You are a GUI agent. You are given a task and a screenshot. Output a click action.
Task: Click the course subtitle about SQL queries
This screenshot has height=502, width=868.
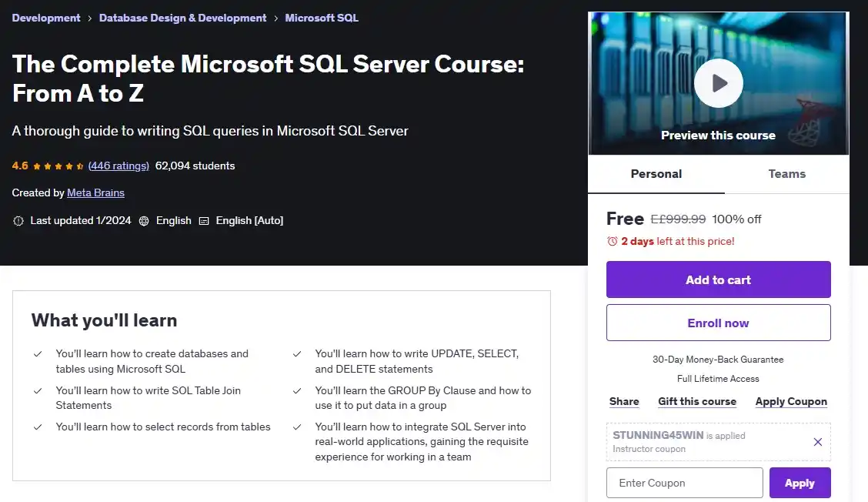pos(210,131)
